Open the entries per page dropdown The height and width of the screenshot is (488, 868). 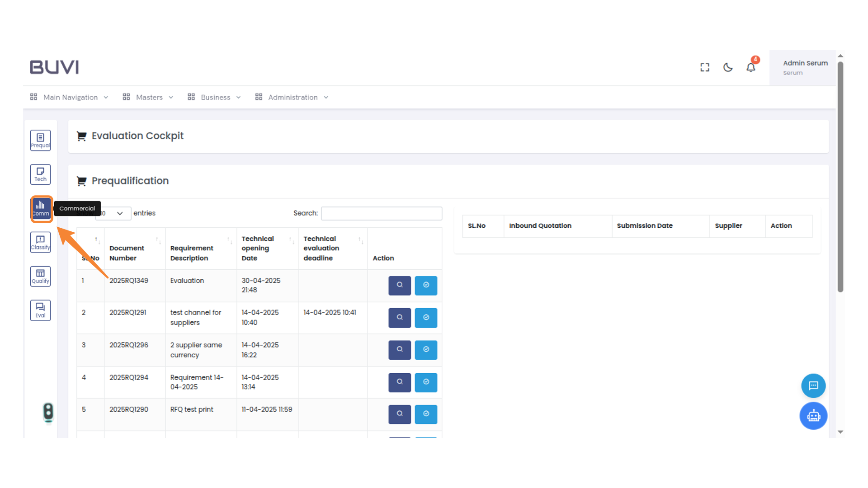pyautogui.click(x=113, y=213)
